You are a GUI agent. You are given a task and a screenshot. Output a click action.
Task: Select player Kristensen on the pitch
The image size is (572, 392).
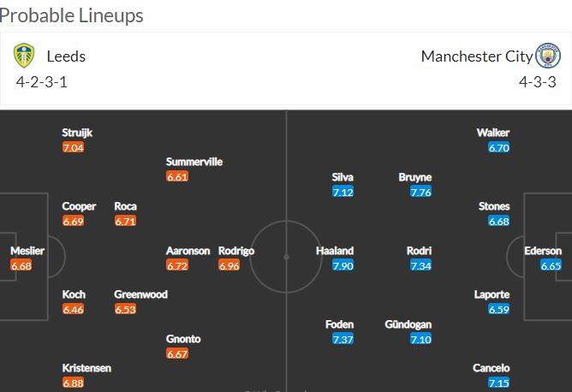tap(86, 368)
